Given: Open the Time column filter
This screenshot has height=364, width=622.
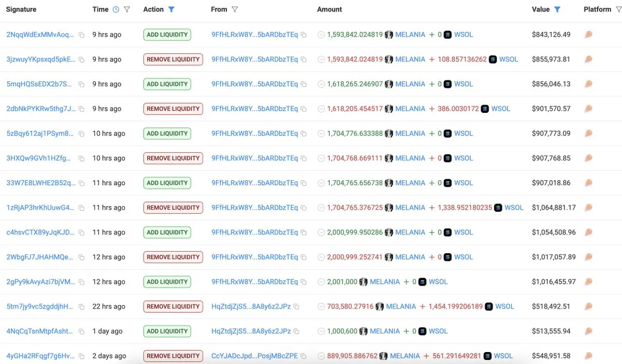Looking at the screenshot, I should point(127,9).
